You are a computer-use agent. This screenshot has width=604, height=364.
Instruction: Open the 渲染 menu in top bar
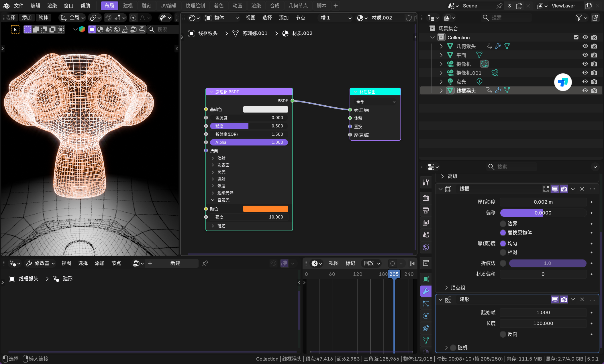pos(52,6)
